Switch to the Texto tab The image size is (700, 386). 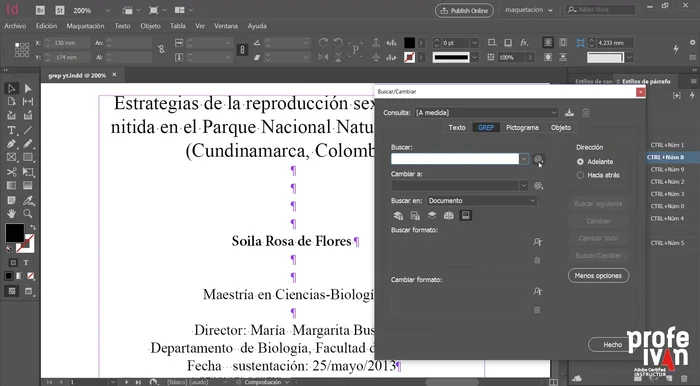(457, 128)
